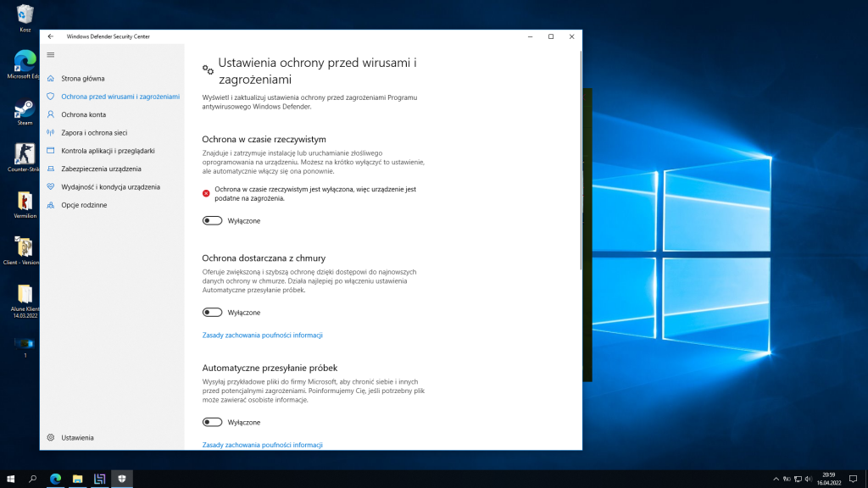Viewport: 868px width, 488px height.
Task: Toggle Automatyczne przesyłanie próbek switch
Action: point(212,422)
